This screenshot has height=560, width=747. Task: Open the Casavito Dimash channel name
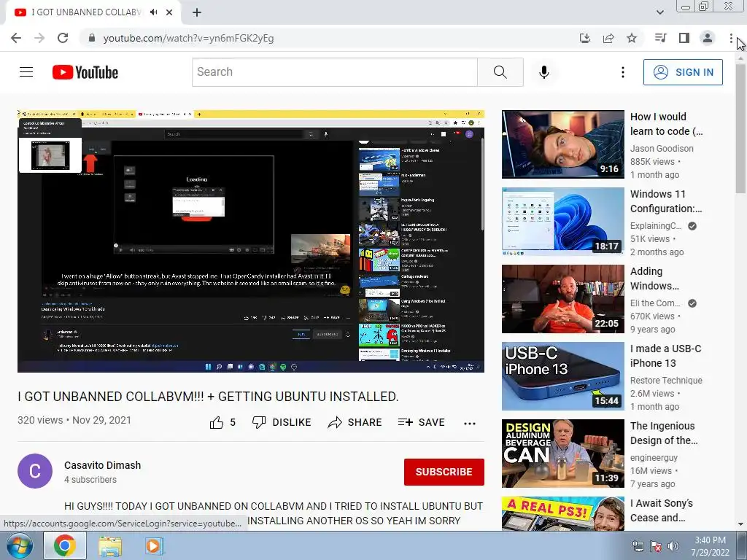click(102, 465)
